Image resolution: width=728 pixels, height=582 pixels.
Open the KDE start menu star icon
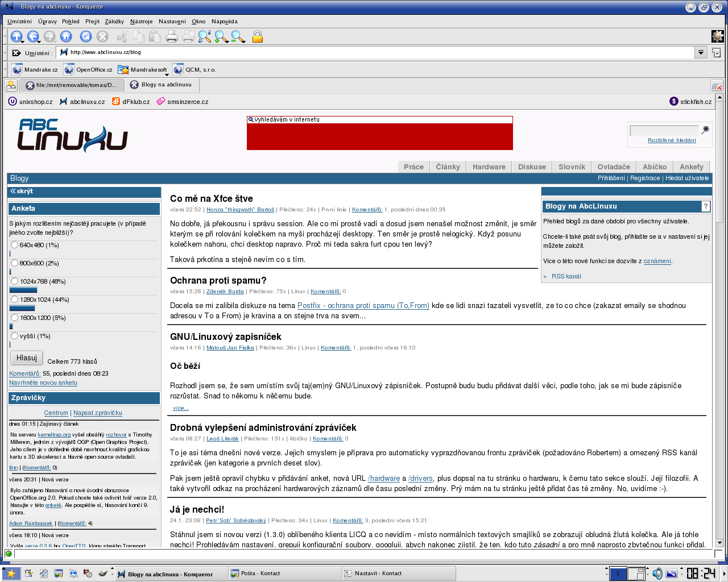tap(11, 573)
